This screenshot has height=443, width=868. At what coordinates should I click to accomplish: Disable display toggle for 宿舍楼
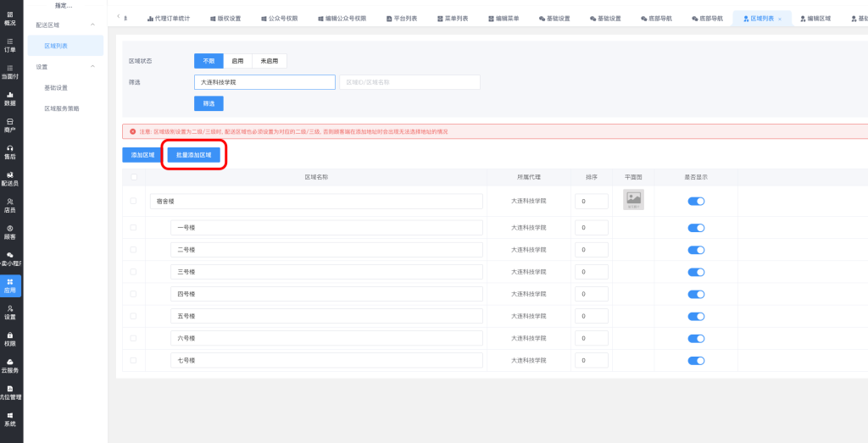pyautogui.click(x=696, y=201)
